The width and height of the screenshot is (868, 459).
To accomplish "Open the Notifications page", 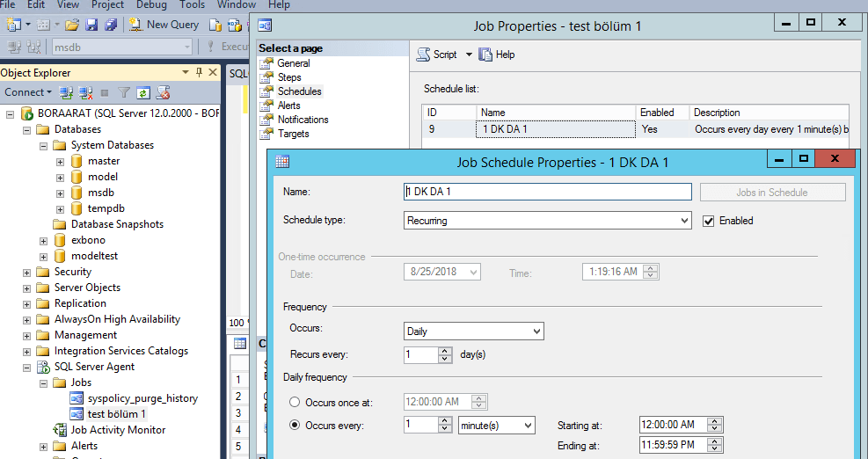I will click(303, 120).
